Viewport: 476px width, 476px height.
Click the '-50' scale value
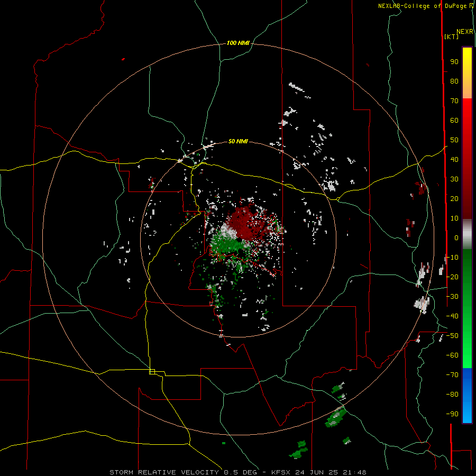click(x=452, y=336)
